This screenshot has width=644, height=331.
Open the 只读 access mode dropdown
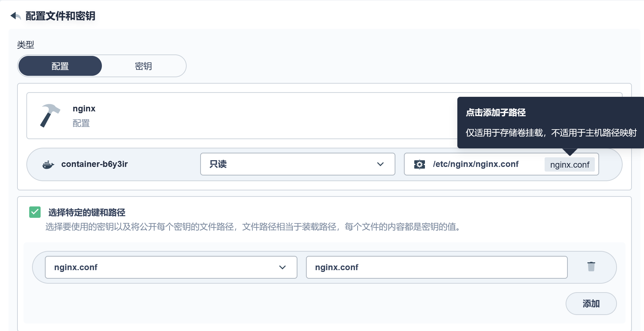pos(298,164)
